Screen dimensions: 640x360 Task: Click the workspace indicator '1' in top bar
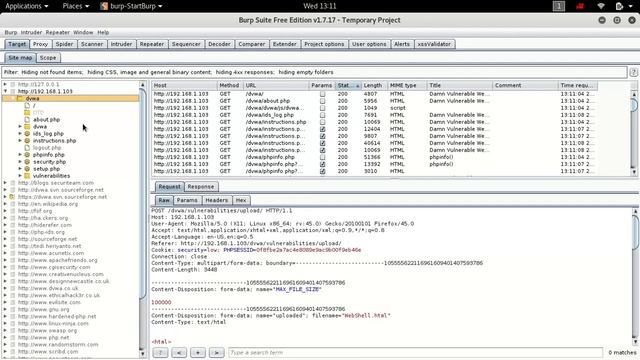pyautogui.click(x=559, y=6)
